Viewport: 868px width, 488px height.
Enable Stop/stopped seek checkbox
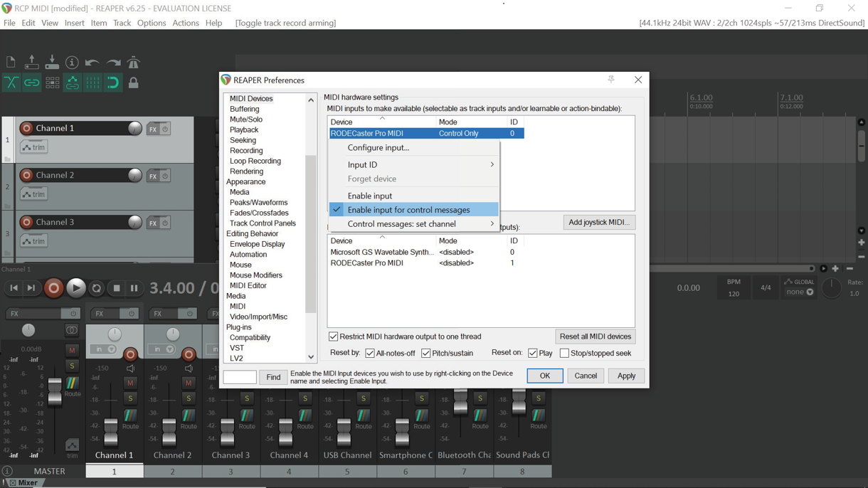pos(564,354)
